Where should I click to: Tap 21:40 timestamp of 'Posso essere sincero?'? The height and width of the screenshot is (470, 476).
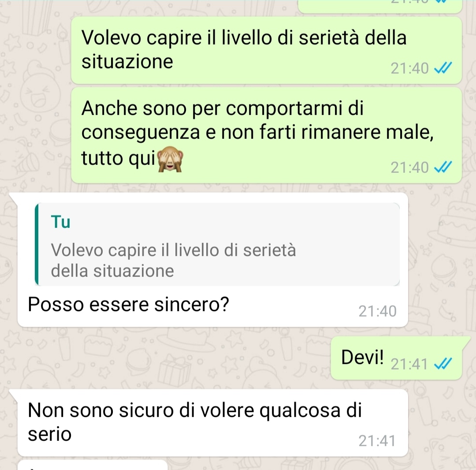pyautogui.click(x=377, y=311)
